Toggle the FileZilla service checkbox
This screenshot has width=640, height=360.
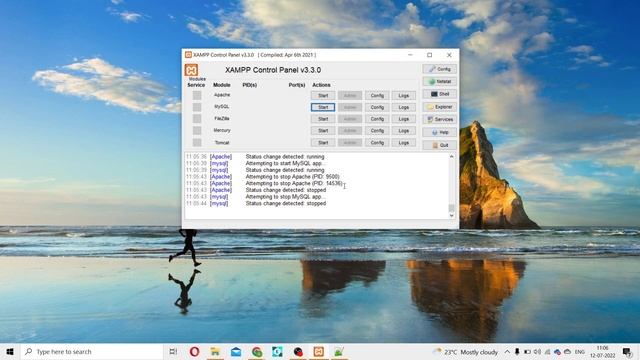click(197, 119)
